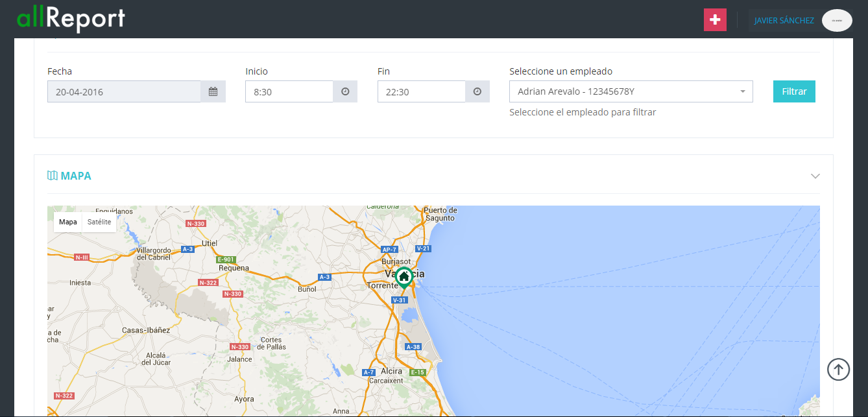Click the Requena label on the map

(234, 268)
